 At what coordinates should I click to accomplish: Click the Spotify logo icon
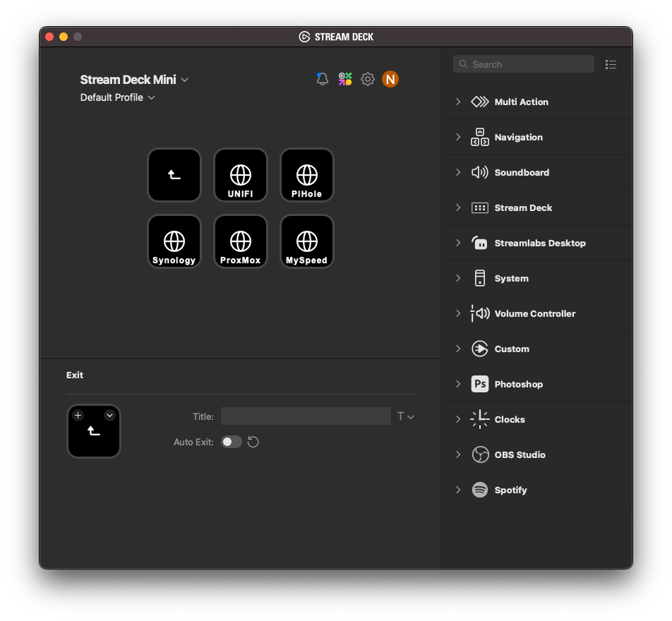(x=479, y=490)
